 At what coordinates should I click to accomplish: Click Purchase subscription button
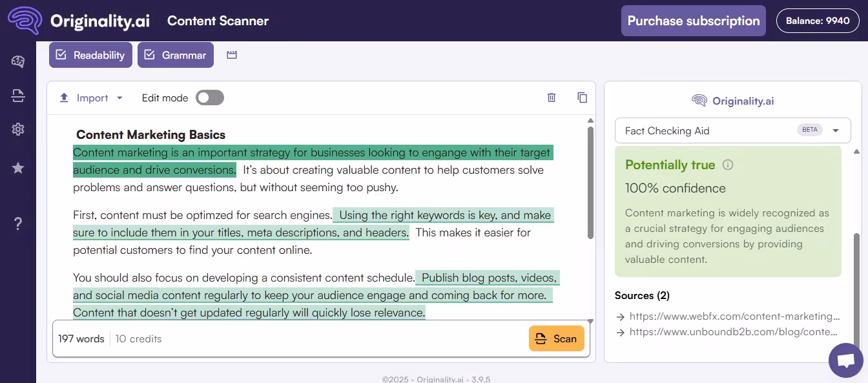(694, 21)
